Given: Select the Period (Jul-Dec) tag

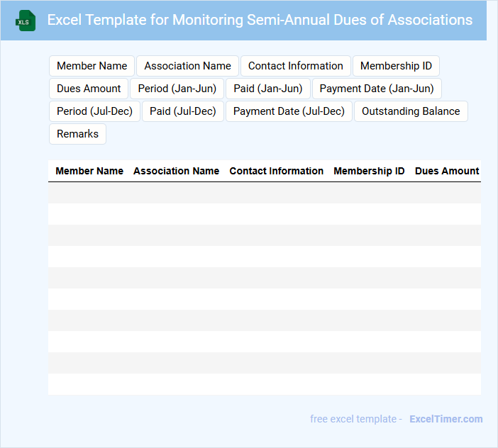Looking at the screenshot, I should coord(94,111).
